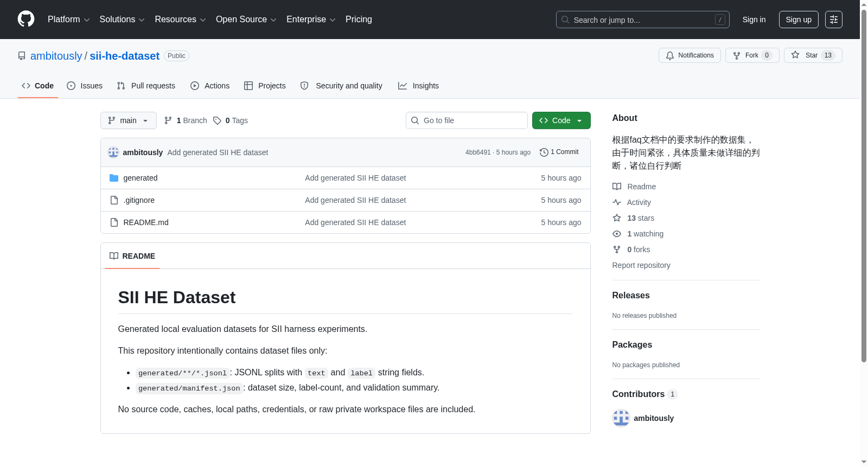This screenshot has height=467, width=868.
Task: Click the Activity pulse icon
Action: point(617,202)
